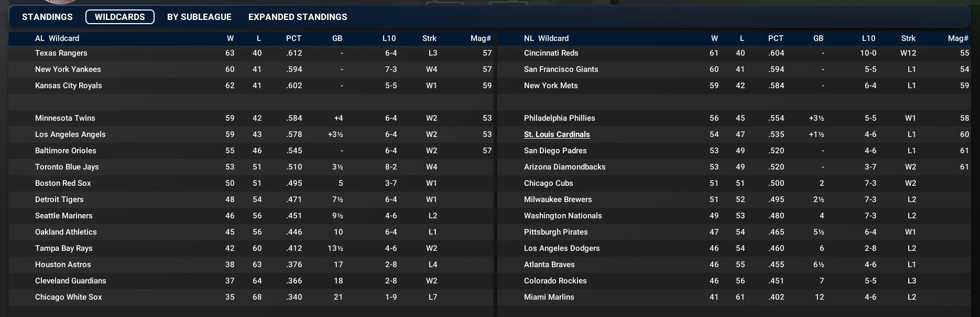The height and width of the screenshot is (317, 980).
Task: Open the Los Angeles Dodgers team
Action: click(562, 248)
